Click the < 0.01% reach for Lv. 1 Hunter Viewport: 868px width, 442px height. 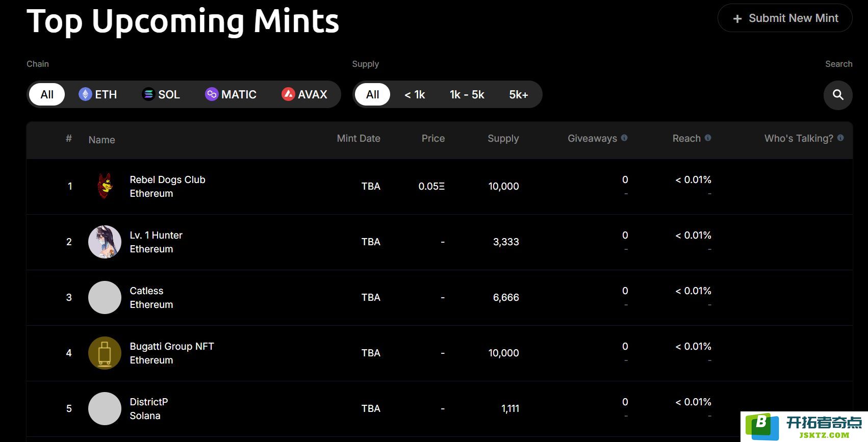point(693,235)
